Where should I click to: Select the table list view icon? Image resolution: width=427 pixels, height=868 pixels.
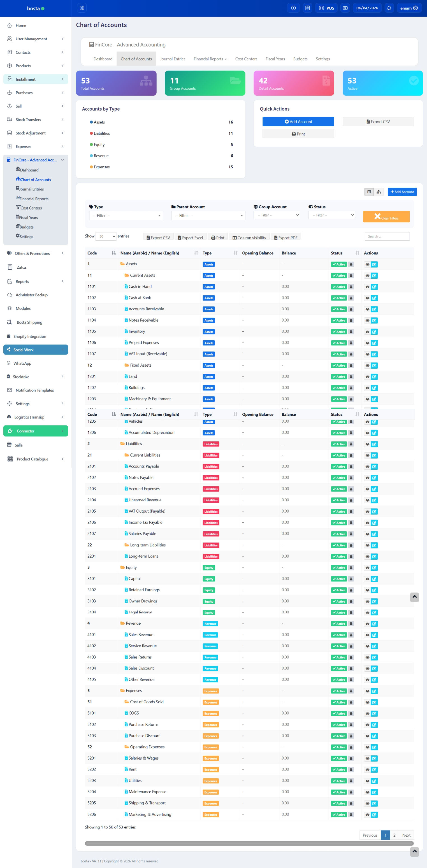point(369,192)
